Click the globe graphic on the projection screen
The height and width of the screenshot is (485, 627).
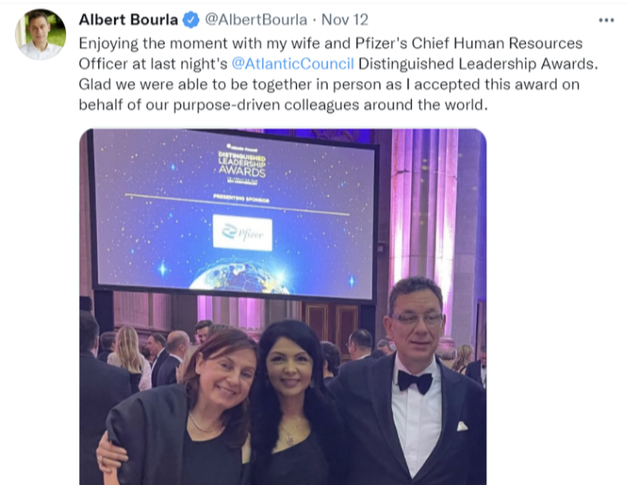[x=239, y=276]
